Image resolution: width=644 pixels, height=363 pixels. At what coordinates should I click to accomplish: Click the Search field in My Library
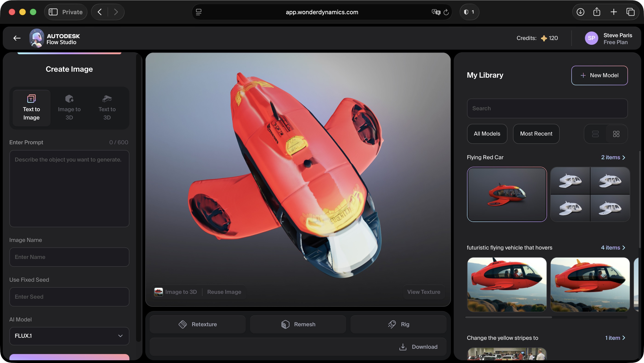point(547,108)
